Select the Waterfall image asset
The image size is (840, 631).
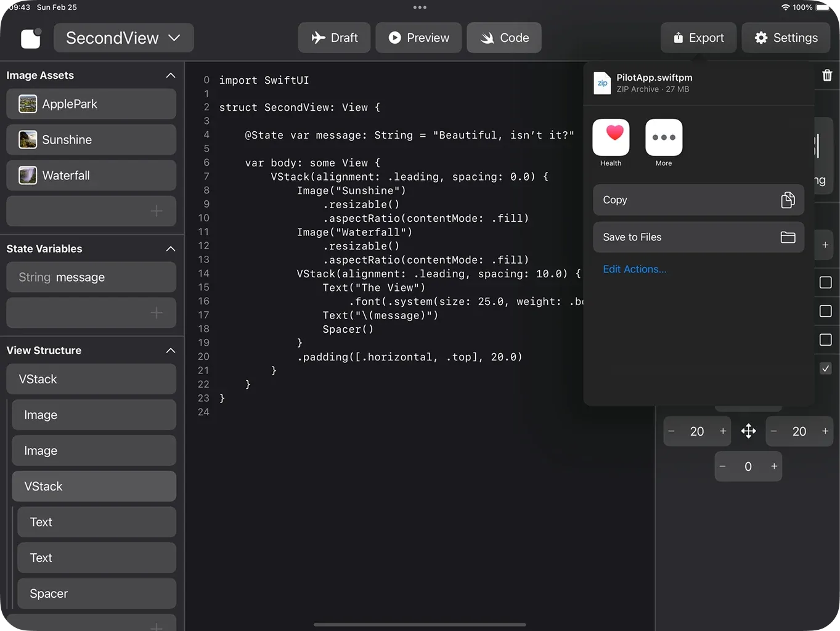[91, 176]
